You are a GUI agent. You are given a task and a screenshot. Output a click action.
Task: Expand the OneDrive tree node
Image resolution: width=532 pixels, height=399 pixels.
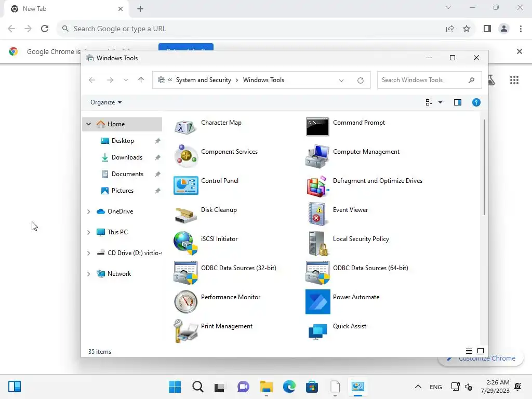(x=88, y=211)
